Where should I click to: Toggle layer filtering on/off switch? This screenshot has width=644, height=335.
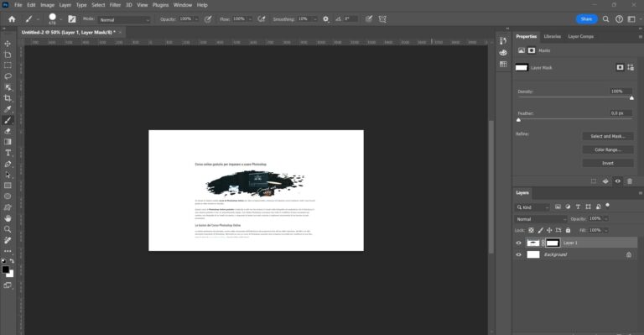click(x=607, y=206)
